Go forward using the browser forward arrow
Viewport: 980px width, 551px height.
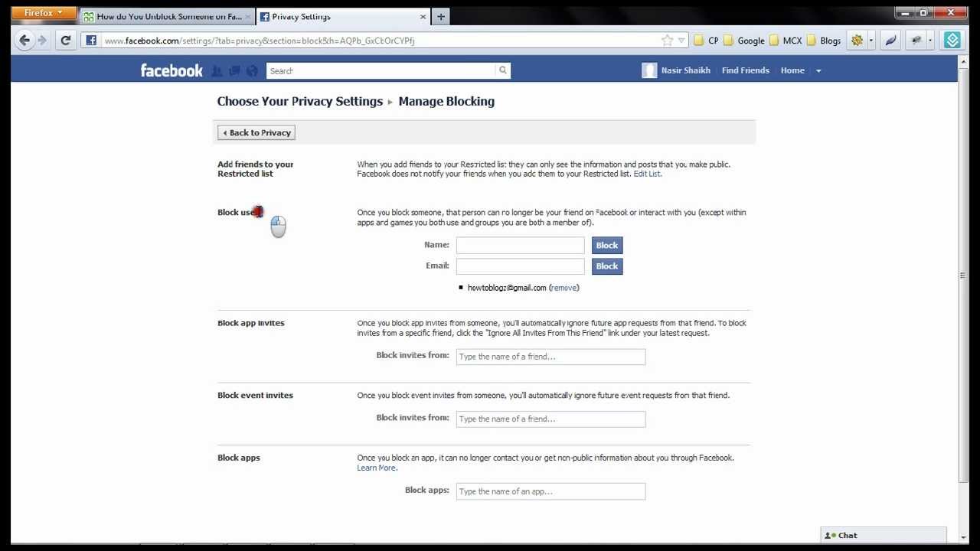pyautogui.click(x=42, y=41)
